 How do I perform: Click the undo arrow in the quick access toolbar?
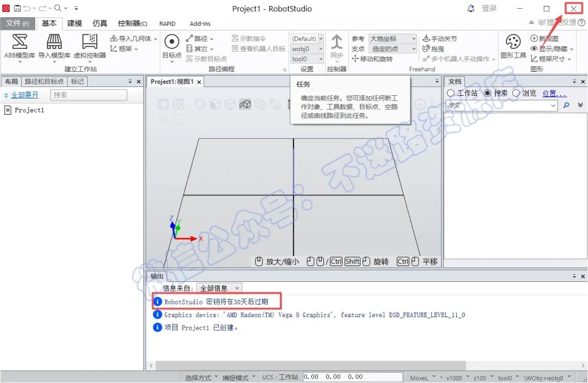click(x=27, y=8)
